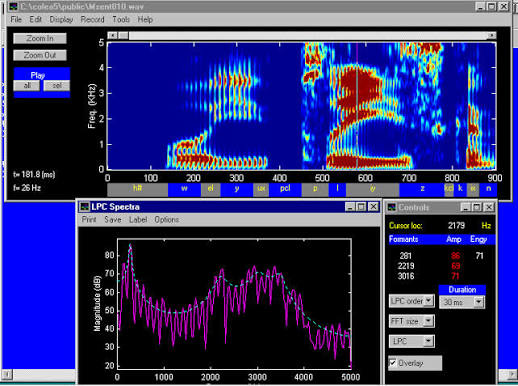The width and height of the screenshot is (518, 386).
Task: Select the 'l' phoneme label segment
Action: point(337,189)
